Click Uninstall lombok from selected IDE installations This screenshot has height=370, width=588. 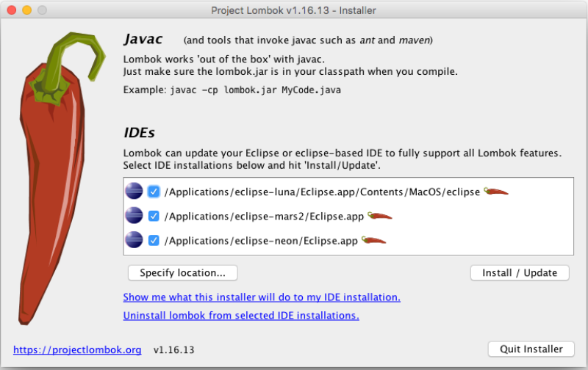(x=241, y=316)
